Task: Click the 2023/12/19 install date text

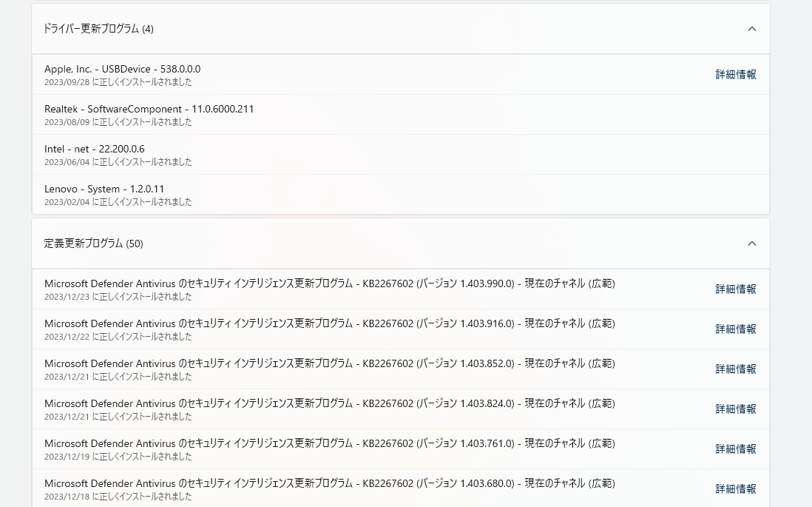Action: coord(118,456)
